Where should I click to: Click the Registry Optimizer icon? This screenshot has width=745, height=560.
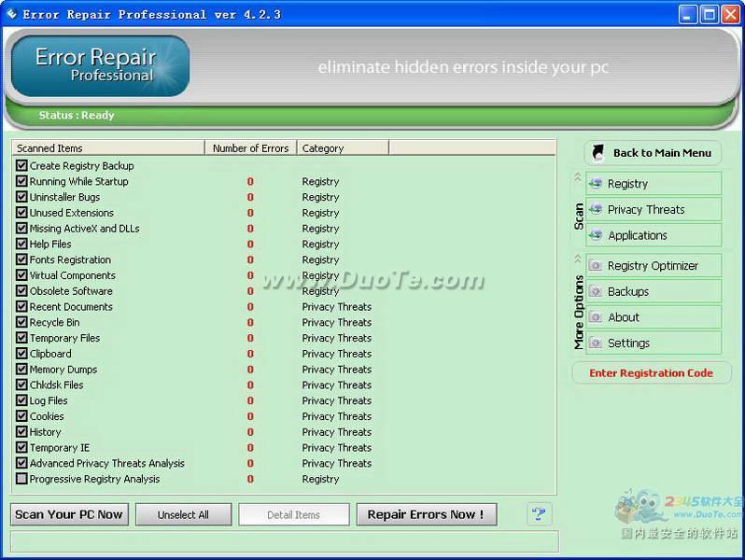pyautogui.click(x=596, y=265)
